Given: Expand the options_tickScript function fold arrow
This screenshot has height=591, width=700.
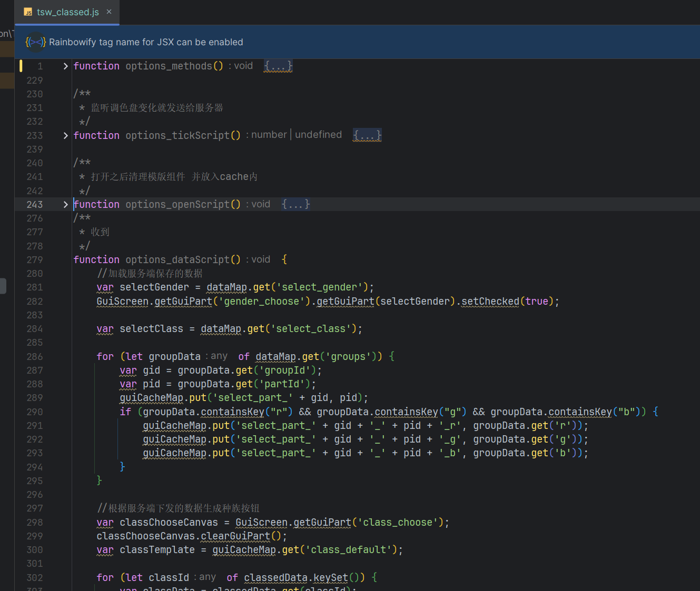Looking at the screenshot, I should pos(65,136).
